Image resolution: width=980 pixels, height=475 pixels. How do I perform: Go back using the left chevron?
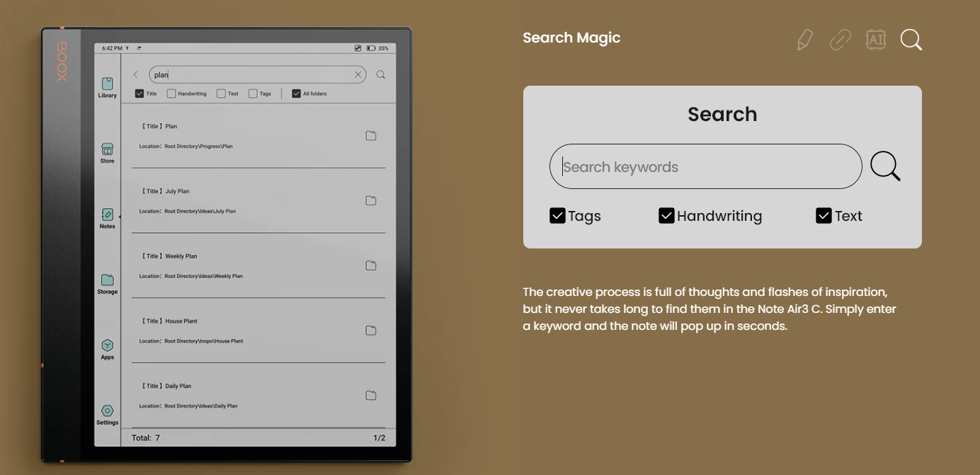point(136,74)
